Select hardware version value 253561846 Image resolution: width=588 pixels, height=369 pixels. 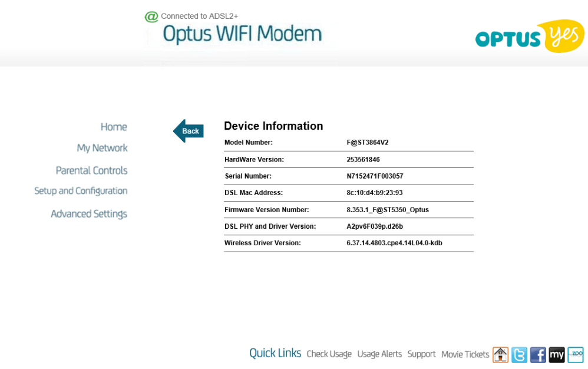pos(363,159)
